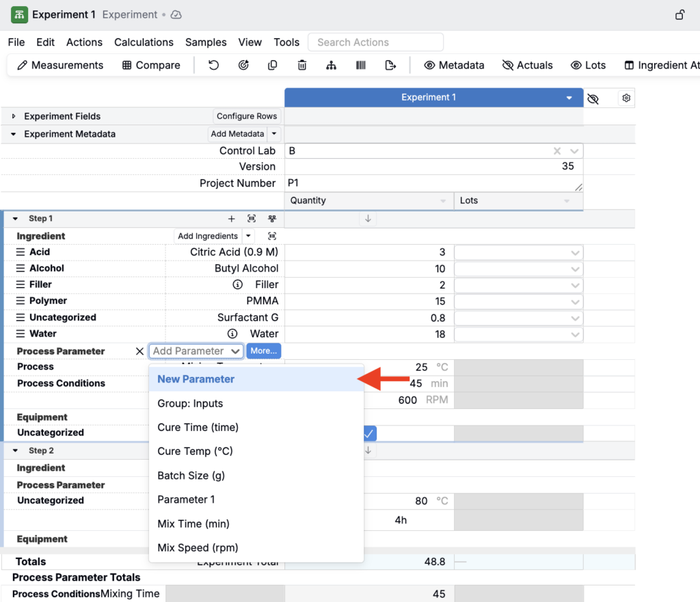Toggle the Actuals visibility button
This screenshot has width=700, height=602.
click(527, 65)
